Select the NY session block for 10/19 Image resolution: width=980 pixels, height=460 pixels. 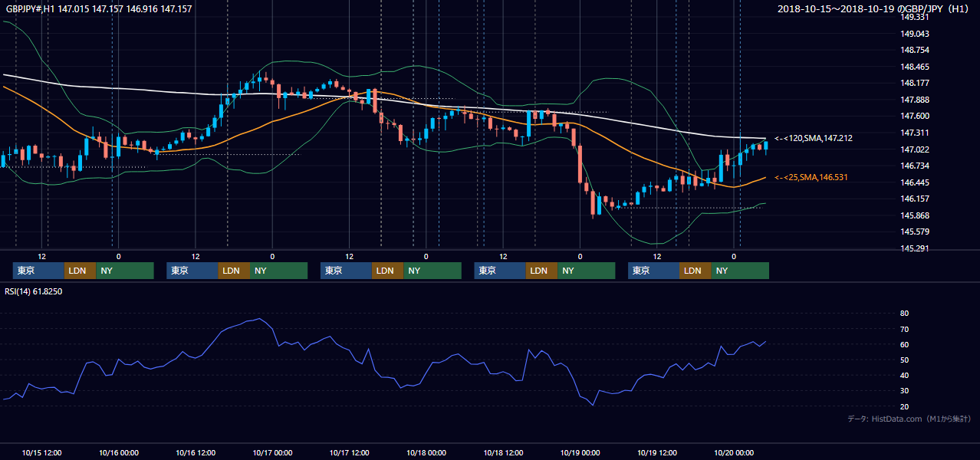pos(740,271)
